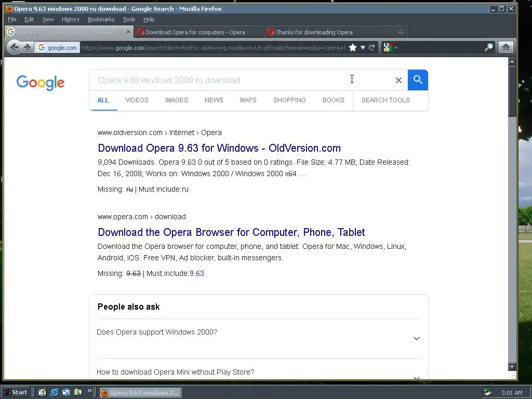Open SEARCH TOOLS options

[x=385, y=100]
